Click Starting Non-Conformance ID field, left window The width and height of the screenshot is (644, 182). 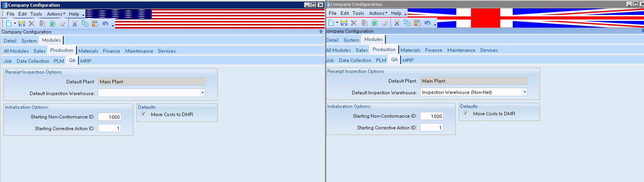point(110,117)
